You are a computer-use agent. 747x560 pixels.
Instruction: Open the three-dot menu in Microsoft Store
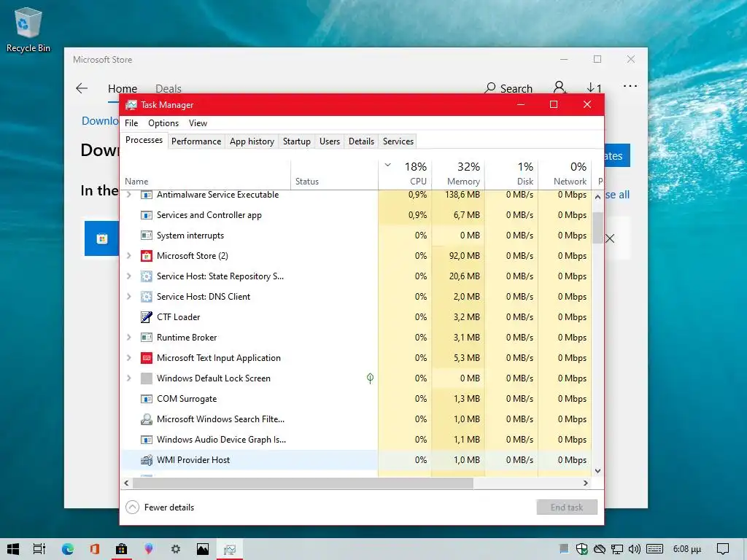tap(630, 86)
